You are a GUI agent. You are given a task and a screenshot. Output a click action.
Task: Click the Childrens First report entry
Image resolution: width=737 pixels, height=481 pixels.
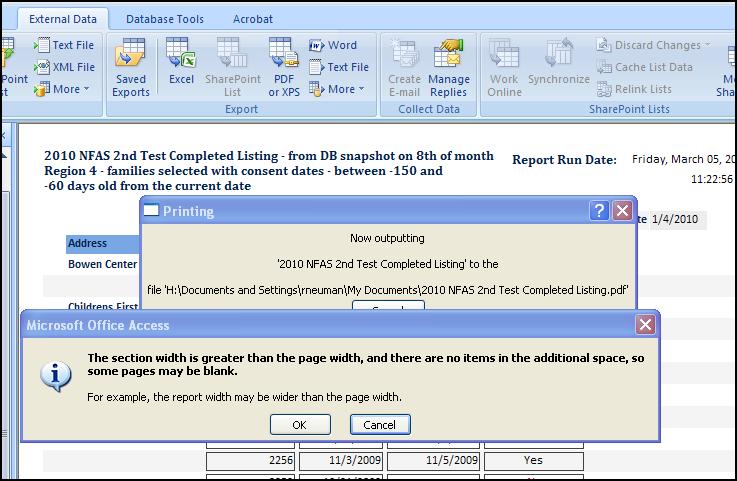(102, 306)
